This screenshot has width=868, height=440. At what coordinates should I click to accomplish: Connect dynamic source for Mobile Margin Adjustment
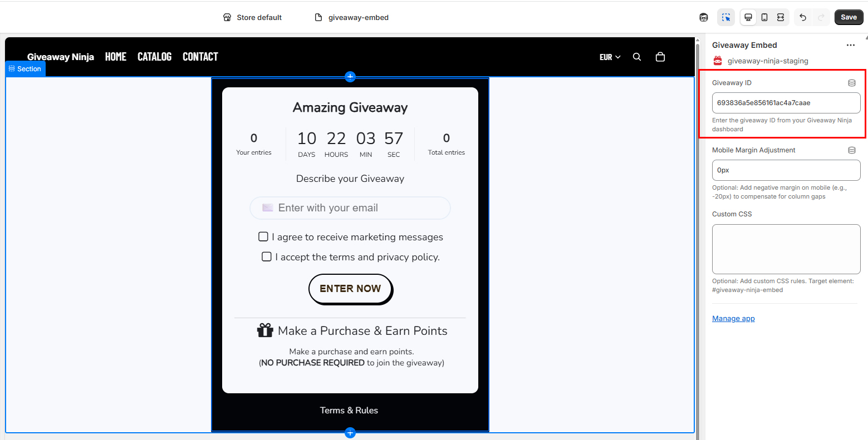tap(851, 150)
